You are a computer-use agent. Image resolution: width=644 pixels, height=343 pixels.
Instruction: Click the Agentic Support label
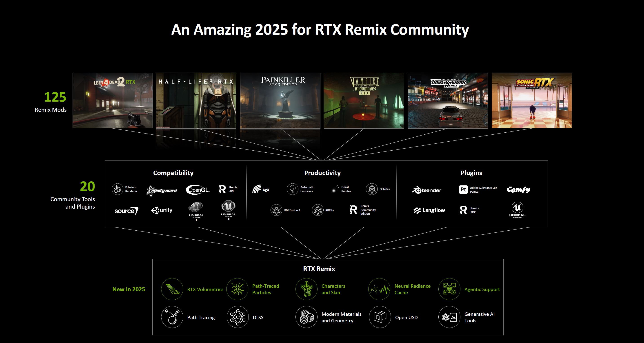pos(482,289)
